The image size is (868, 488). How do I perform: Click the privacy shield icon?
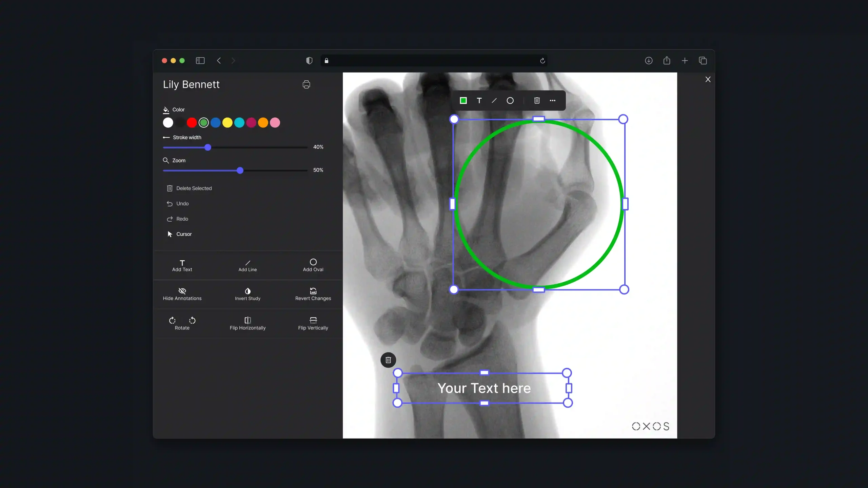tap(309, 61)
